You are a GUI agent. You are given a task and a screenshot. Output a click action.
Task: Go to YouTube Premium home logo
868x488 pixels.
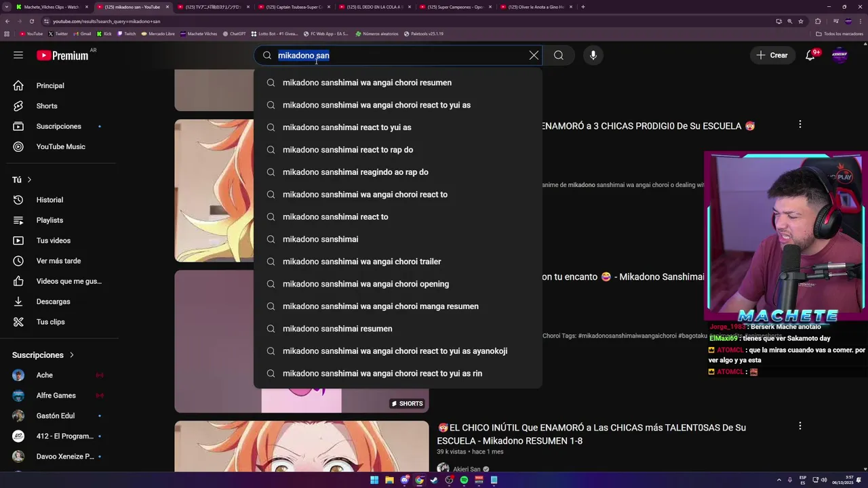click(x=62, y=56)
